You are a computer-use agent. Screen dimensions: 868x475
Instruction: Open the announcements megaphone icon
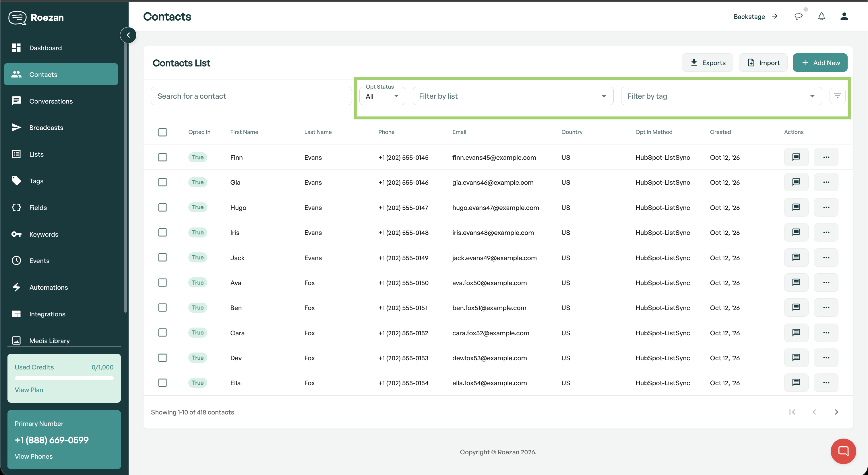(798, 17)
